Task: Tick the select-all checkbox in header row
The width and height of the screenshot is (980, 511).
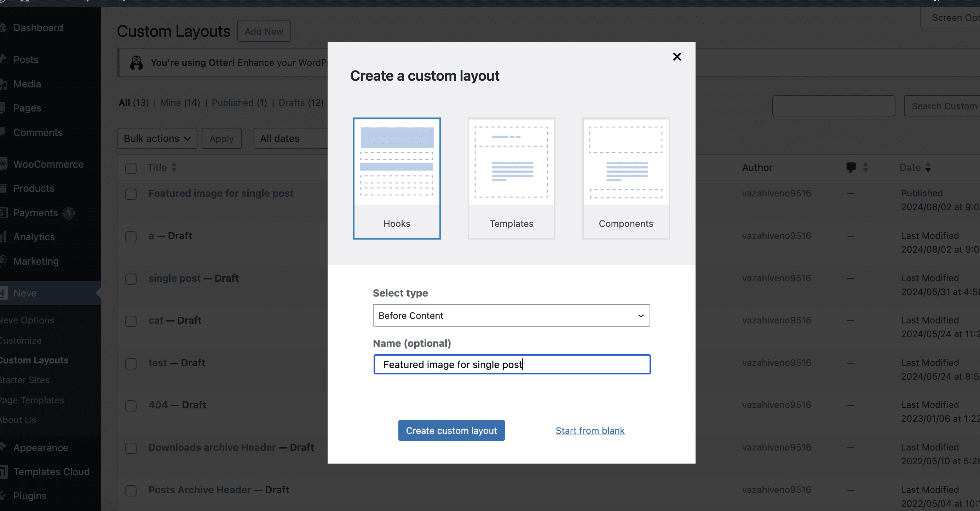Action: tap(131, 168)
